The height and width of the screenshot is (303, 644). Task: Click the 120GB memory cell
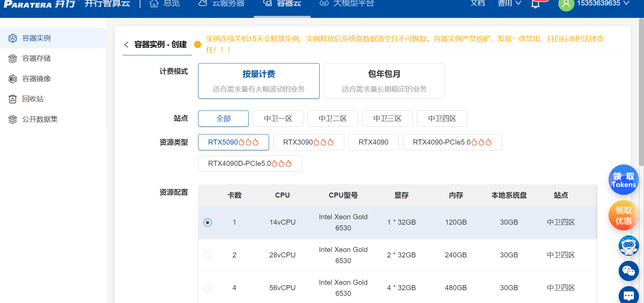pyautogui.click(x=456, y=222)
